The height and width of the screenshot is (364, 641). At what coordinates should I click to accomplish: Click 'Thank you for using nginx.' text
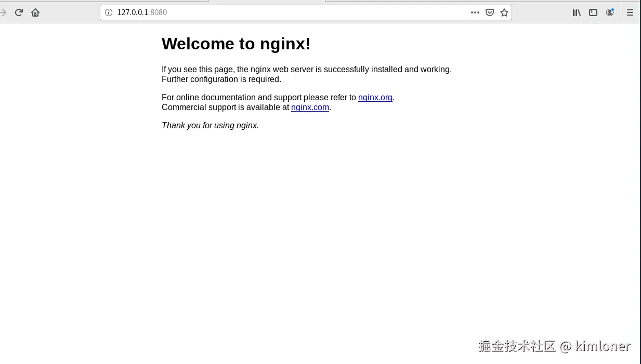[x=210, y=126]
